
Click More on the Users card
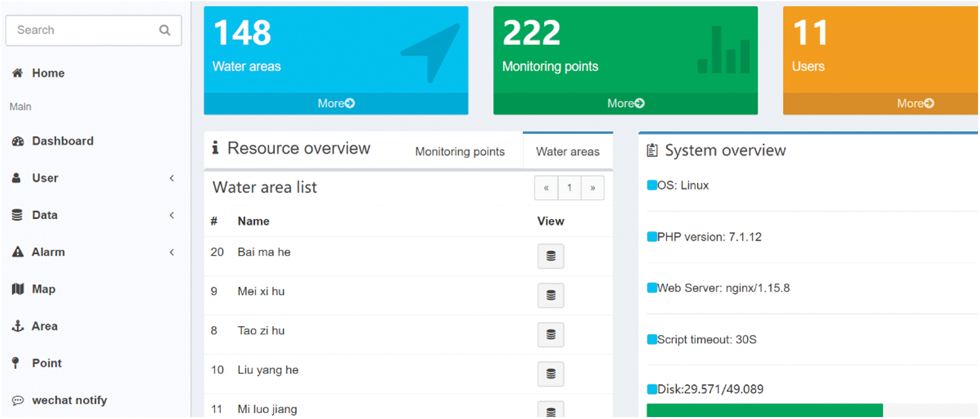click(915, 103)
